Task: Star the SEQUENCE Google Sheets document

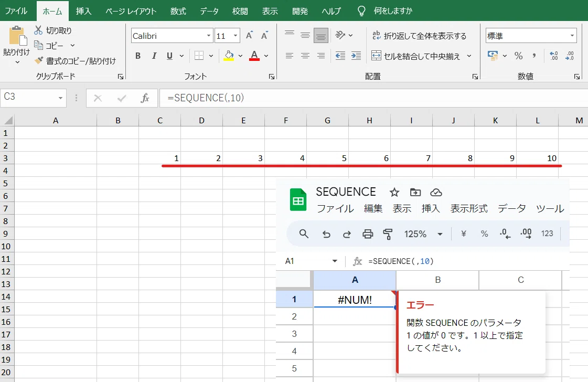Action: 394,193
